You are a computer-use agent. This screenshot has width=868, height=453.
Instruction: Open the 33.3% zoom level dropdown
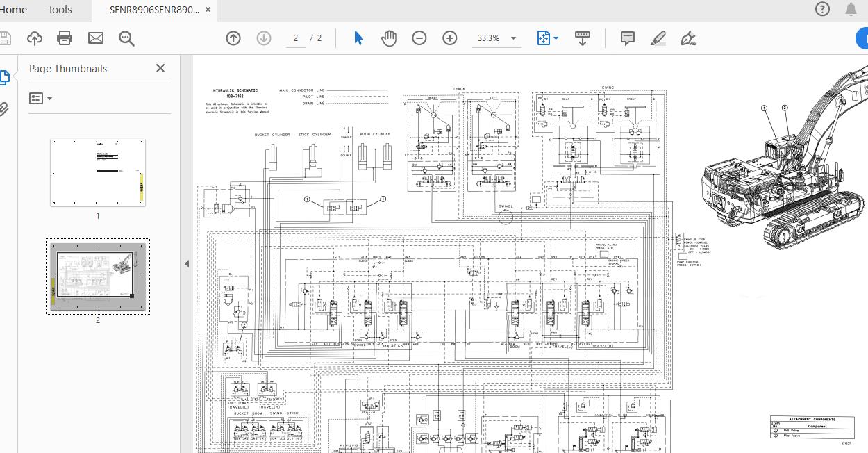(x=513, y=38)
